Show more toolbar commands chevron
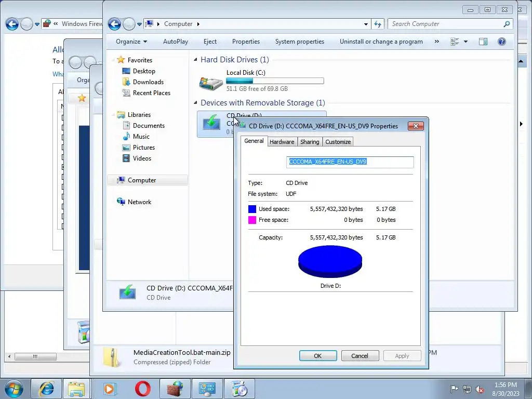The image size is (532, 399). coord(436,42)
